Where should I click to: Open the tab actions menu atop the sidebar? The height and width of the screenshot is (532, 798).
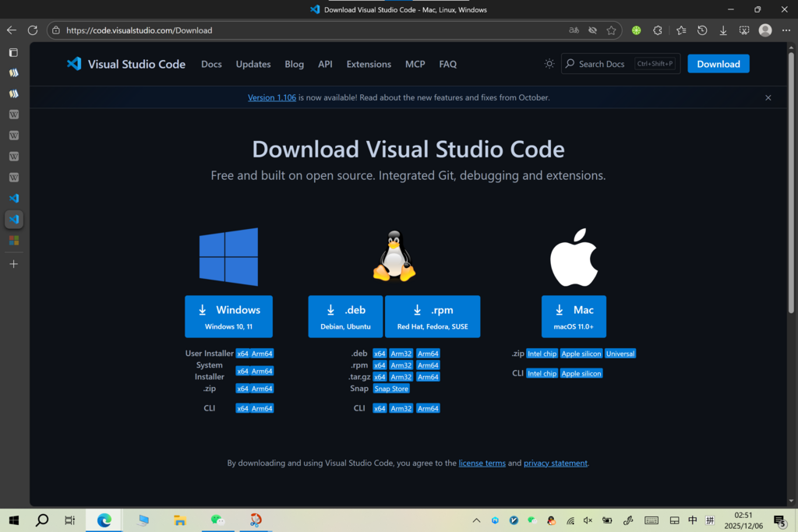coord(12,52)
